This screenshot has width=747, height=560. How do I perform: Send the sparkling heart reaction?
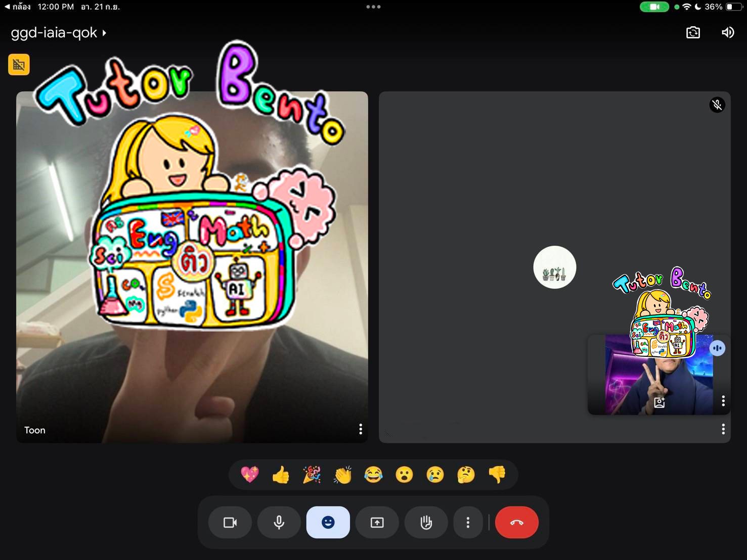coord(250,475)
